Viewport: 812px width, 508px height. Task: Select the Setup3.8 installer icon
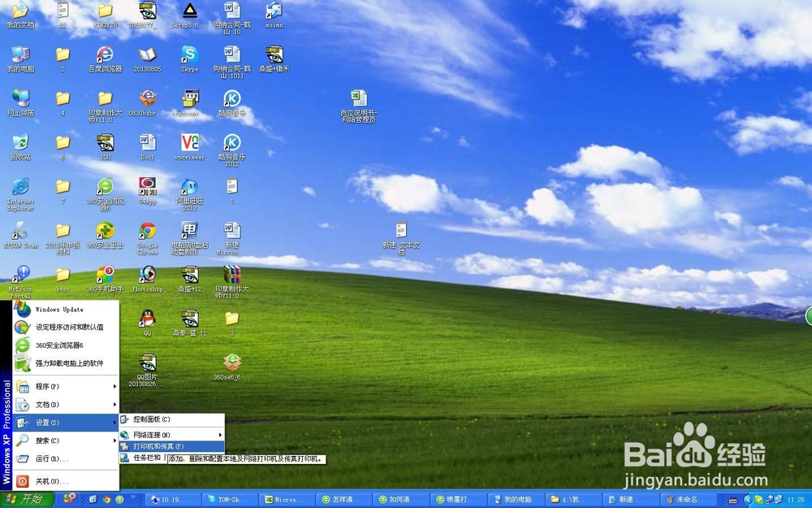coord(189,15)
